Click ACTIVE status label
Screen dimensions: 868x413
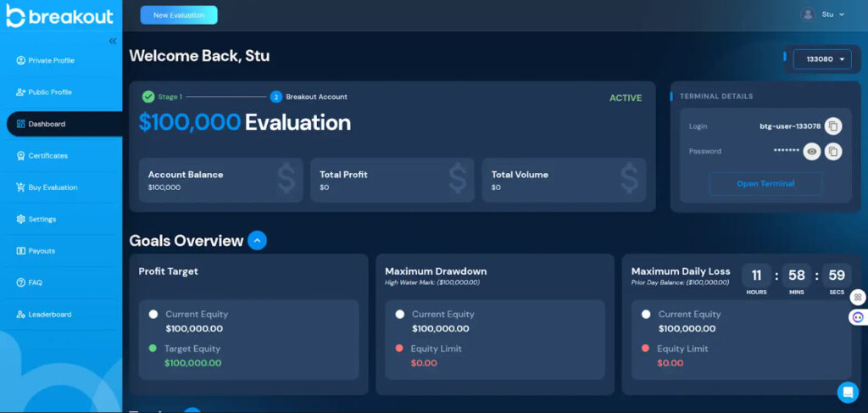point(626,98)
